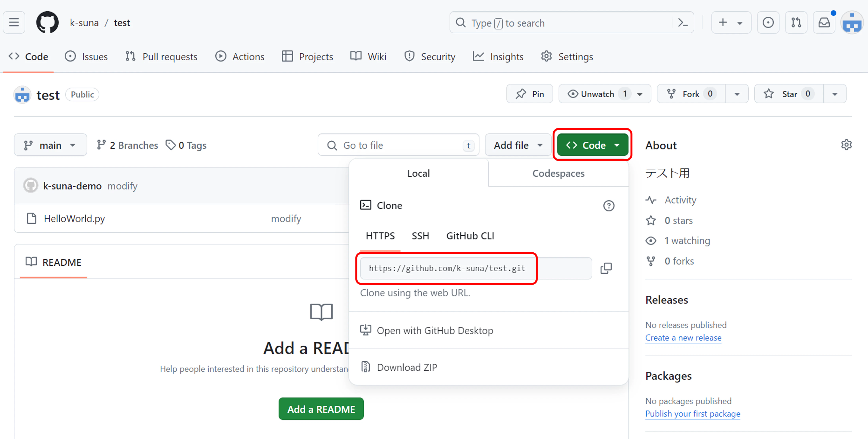Expand the Unwatch notification options arrow

tap(640, 94)
